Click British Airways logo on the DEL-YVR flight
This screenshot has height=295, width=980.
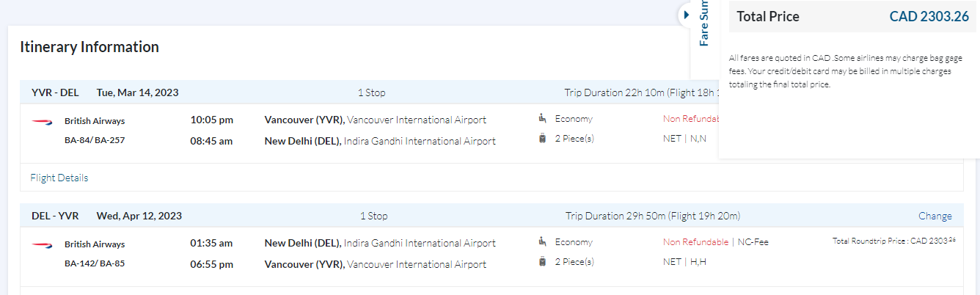[41, 244]
